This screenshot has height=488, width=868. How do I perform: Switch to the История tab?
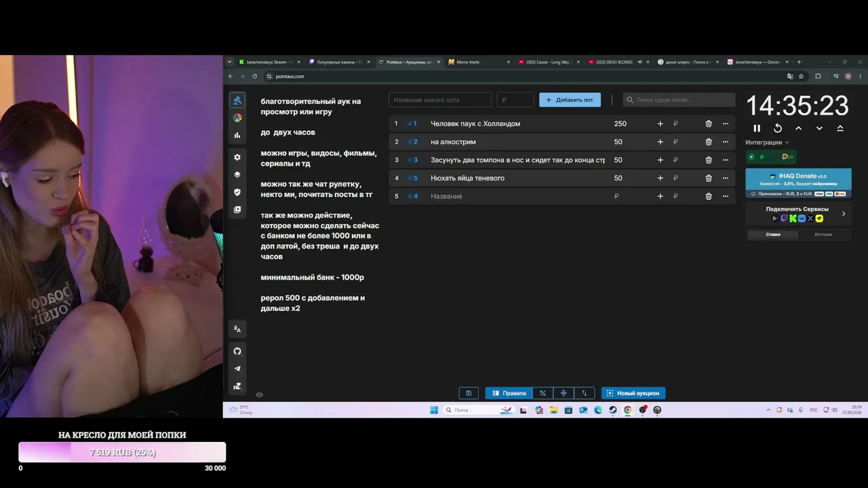tap(823, 235)
